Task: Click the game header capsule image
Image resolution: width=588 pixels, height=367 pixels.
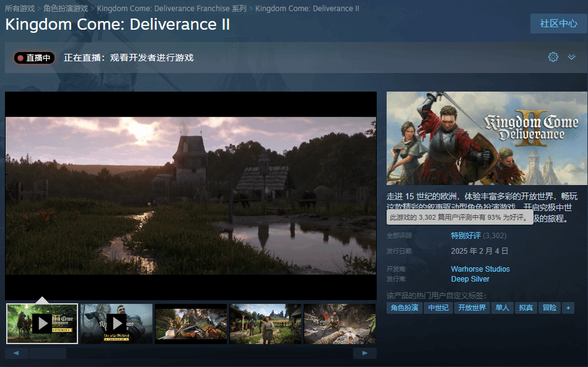Action: tap(487, 138)
